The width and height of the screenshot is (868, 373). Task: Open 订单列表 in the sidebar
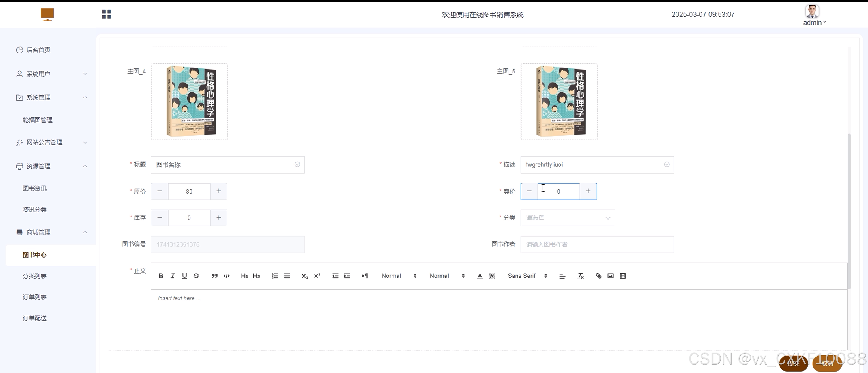click(x=35, y=297)
